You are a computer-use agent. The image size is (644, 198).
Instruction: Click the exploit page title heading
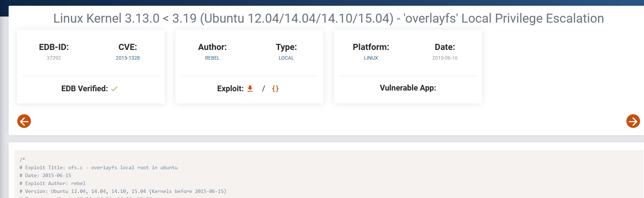(x=329, y=18)
